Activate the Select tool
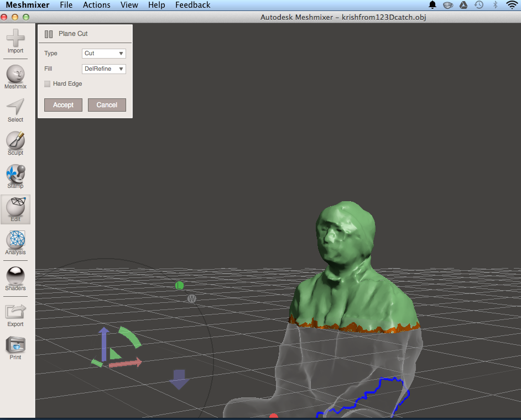 click(15, 110)
